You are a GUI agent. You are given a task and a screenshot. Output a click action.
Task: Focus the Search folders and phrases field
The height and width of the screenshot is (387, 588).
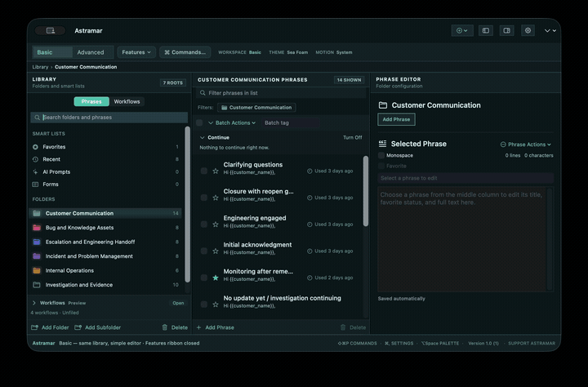[x=109, y=118]
